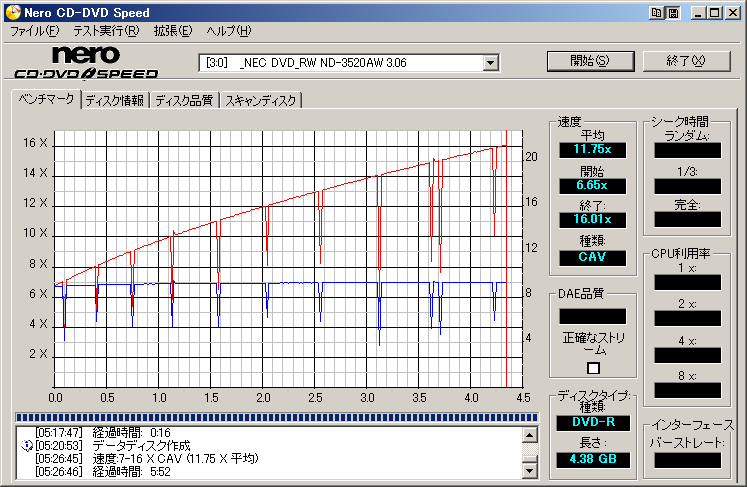Click the CPU usage 1x field
The image size is (747, 487).
coord(687,283)
